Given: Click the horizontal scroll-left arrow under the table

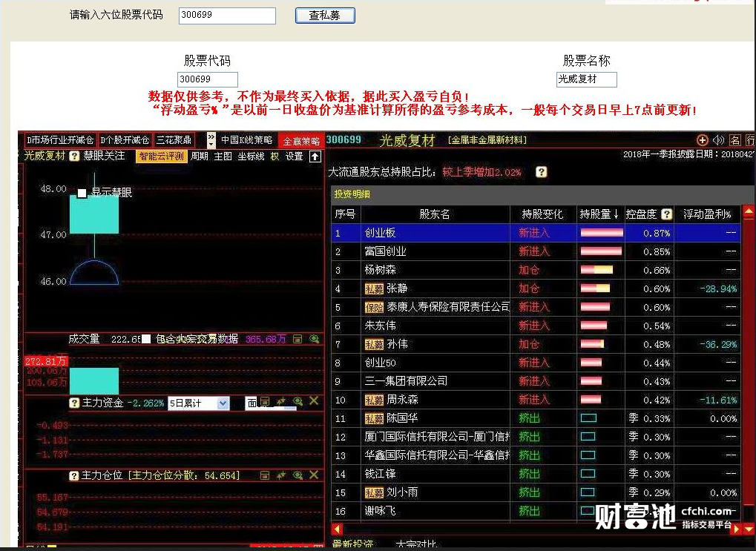Looking at the screenshot, I should (338, 529).
